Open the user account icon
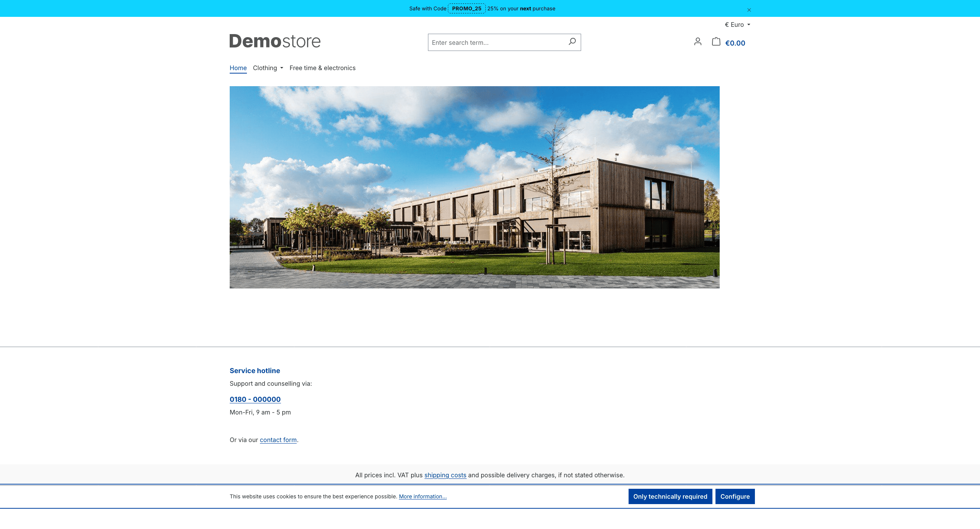Screen dimensions: 980x529 697,42
